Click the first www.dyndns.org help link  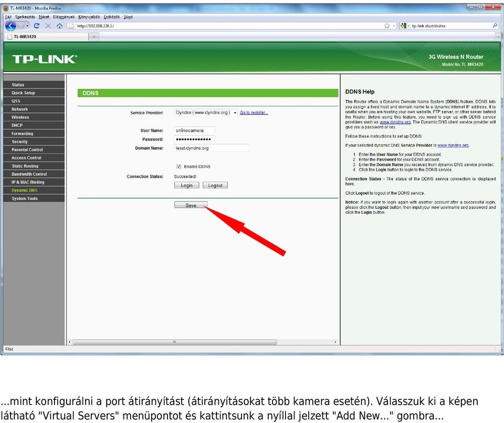pyautogui.click(x=395, y=122)
